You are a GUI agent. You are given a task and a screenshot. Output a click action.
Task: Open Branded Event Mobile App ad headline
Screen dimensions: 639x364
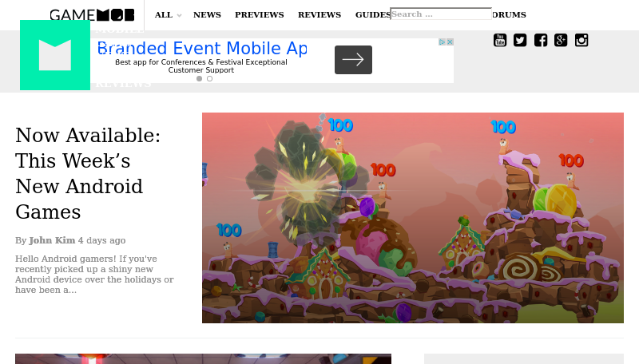coord(202,48)
